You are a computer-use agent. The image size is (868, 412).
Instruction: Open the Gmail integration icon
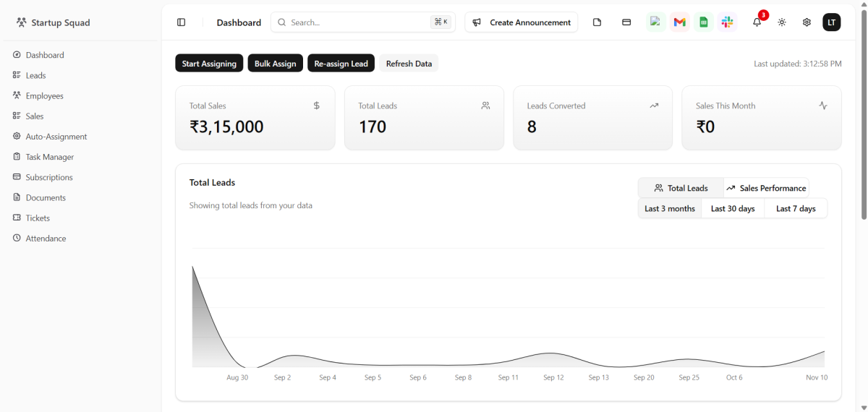[x=679, y=22]
